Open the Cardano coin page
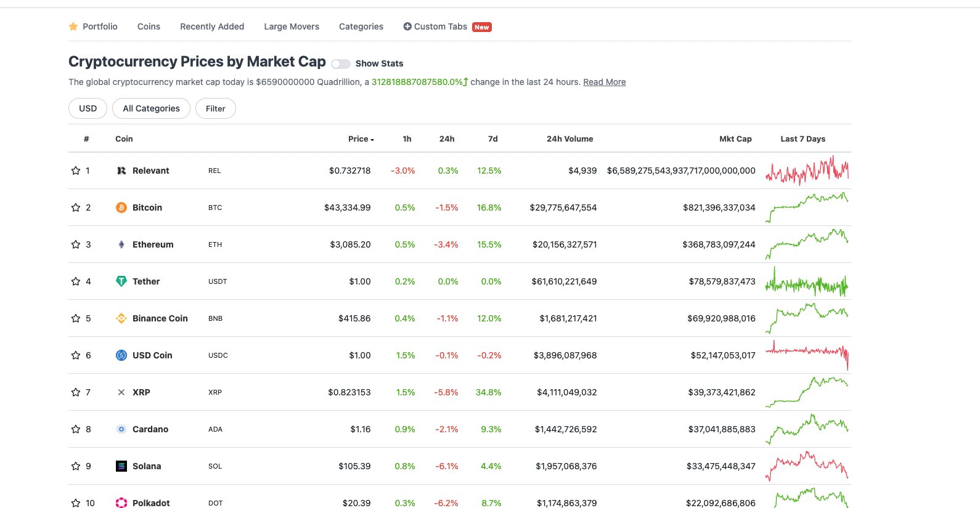 tap(150, 429)
